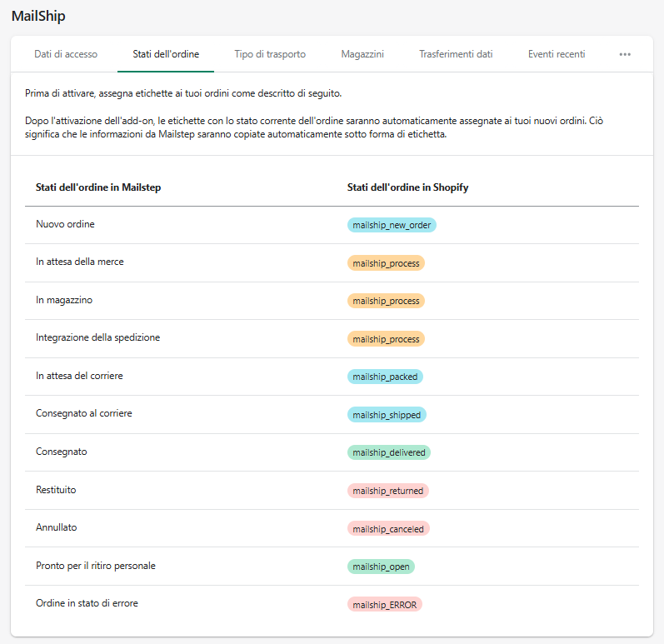
Task: Click the MailShip page title
Action: [38, 16]
